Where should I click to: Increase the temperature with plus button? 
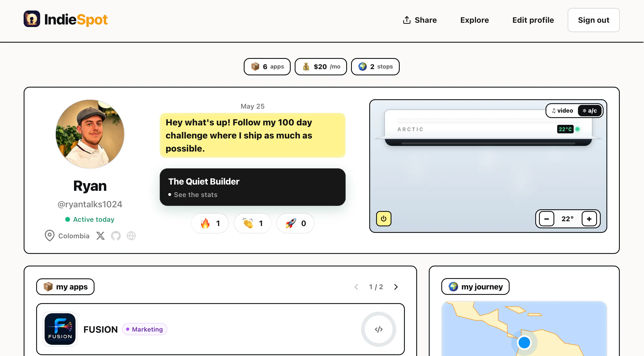(589, 219)
